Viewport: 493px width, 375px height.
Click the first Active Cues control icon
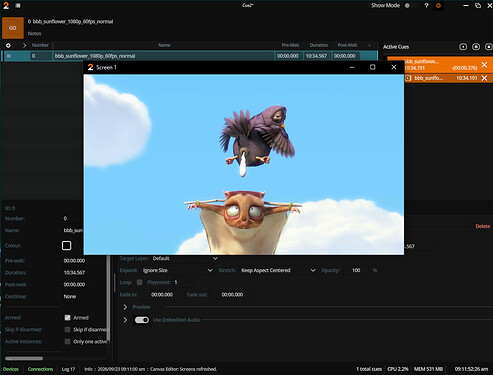point(463,47)
